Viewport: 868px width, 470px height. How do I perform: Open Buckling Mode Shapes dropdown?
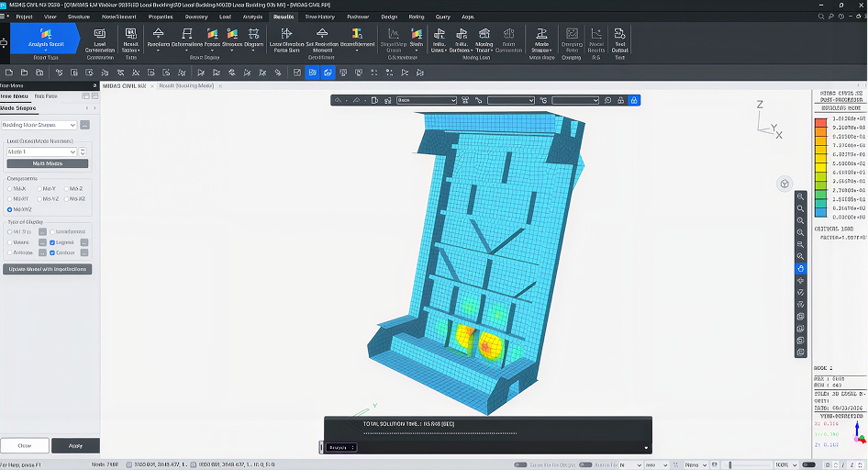[39, 125]
